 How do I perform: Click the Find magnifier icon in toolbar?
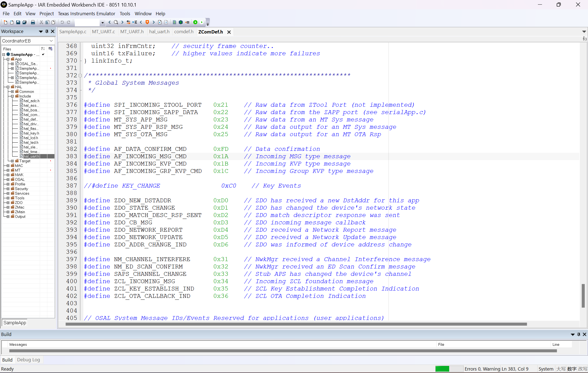116,22
